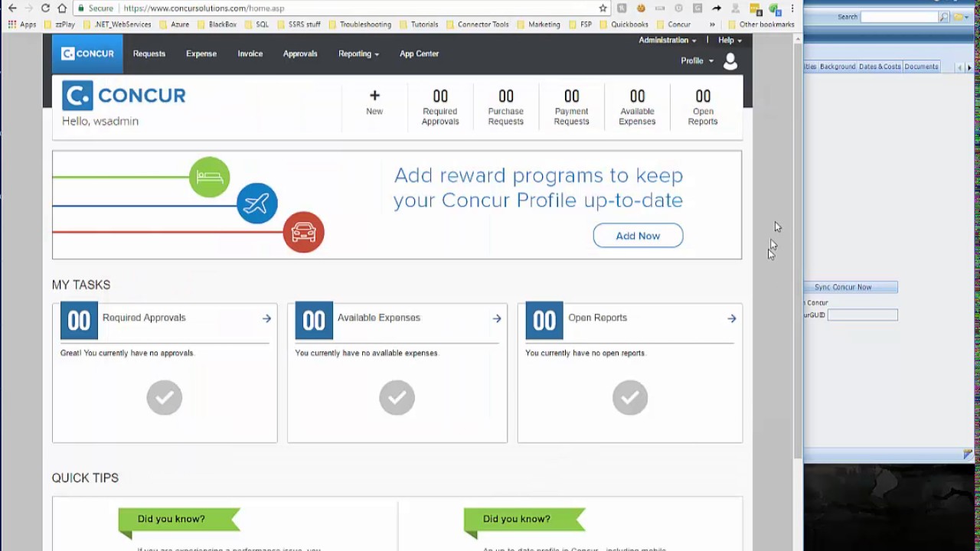
Task: Open 00 Purchase Requests counter
Action: tap(505, 107)
